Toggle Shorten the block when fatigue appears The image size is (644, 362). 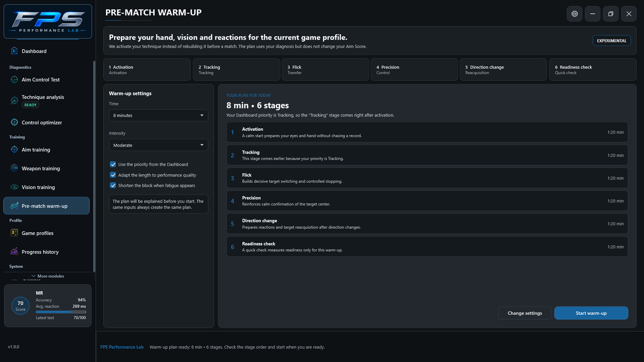113,185
